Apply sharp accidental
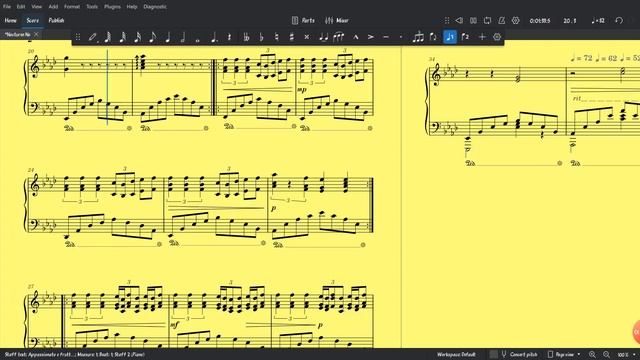 coord(291,37)
